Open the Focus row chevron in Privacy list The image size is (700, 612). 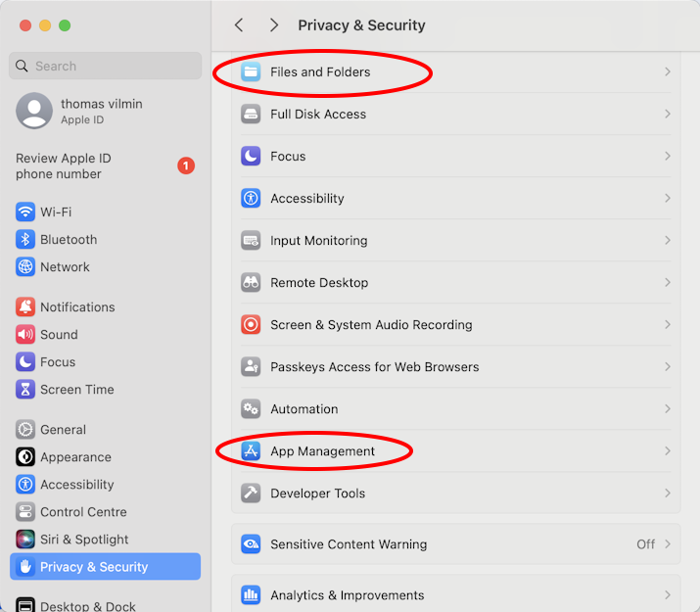[667, 157]
